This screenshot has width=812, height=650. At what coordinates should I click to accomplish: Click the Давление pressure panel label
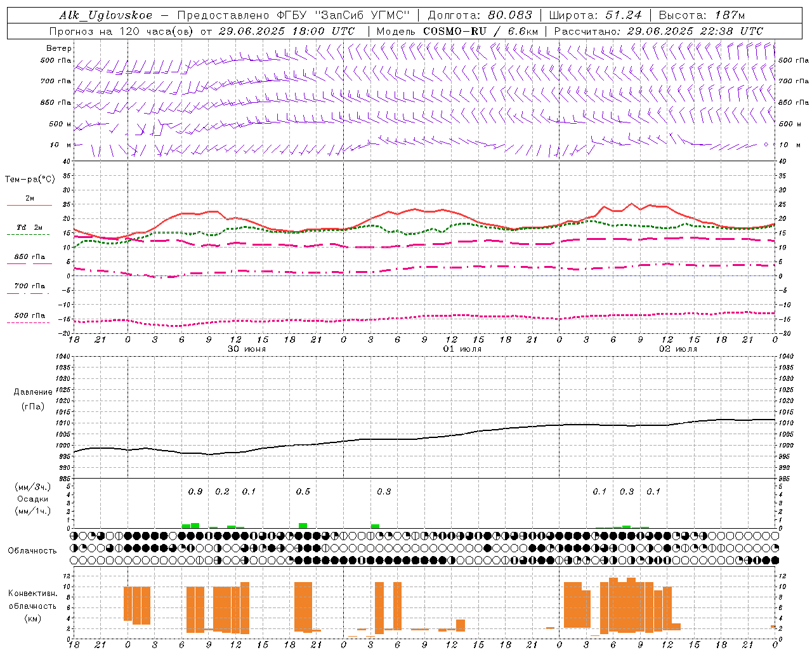(x=33, y=392)
